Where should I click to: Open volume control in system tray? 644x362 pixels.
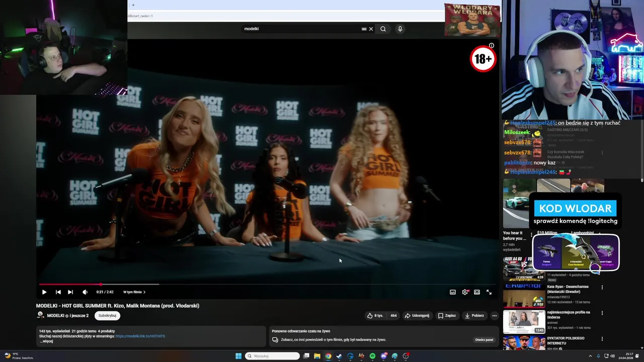click(612, 356)
